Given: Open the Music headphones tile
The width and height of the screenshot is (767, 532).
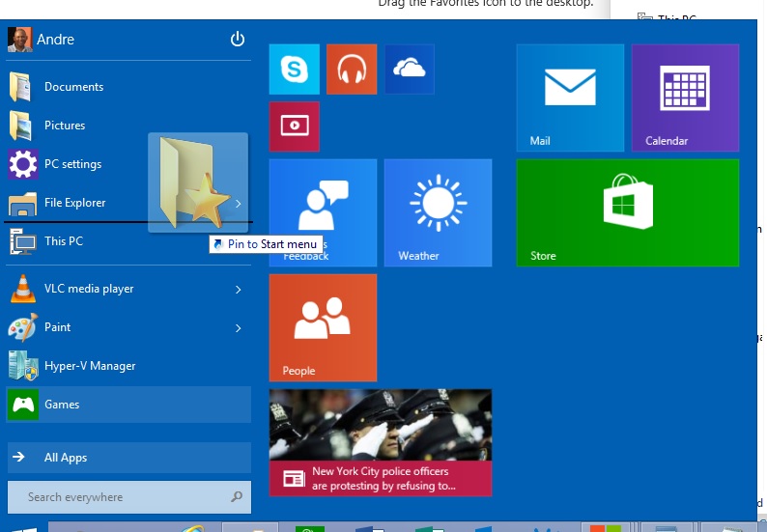Looking at the screenshot, I should 352,69.
